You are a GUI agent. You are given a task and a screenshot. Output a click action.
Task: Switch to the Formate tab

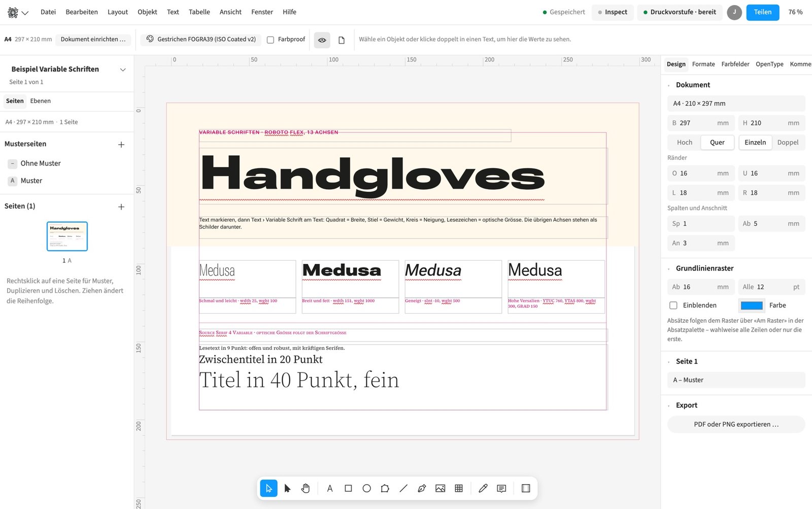[x=703, y=64]
